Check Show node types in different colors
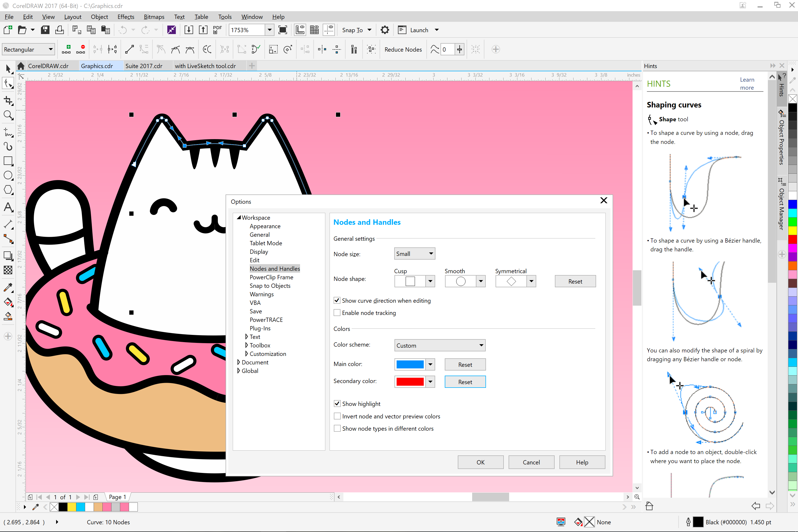The image size is (798, 532). tap(337, 428)
